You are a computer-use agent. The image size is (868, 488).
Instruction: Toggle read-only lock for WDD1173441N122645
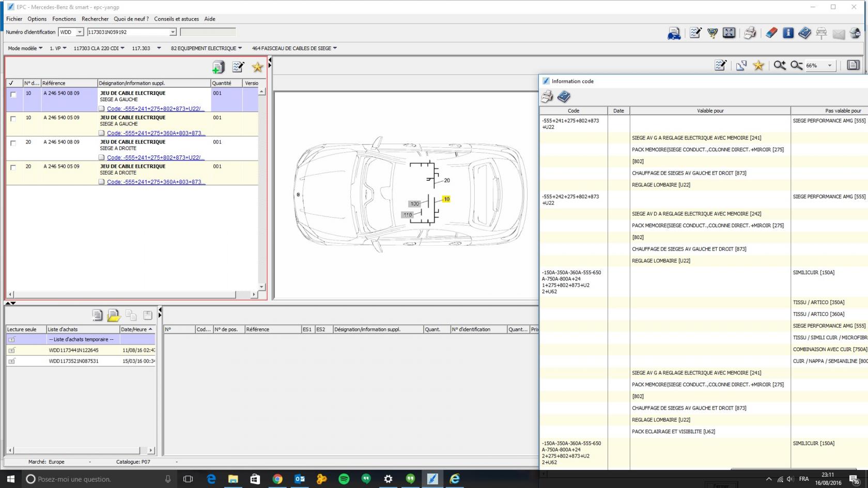click(11, 350)
